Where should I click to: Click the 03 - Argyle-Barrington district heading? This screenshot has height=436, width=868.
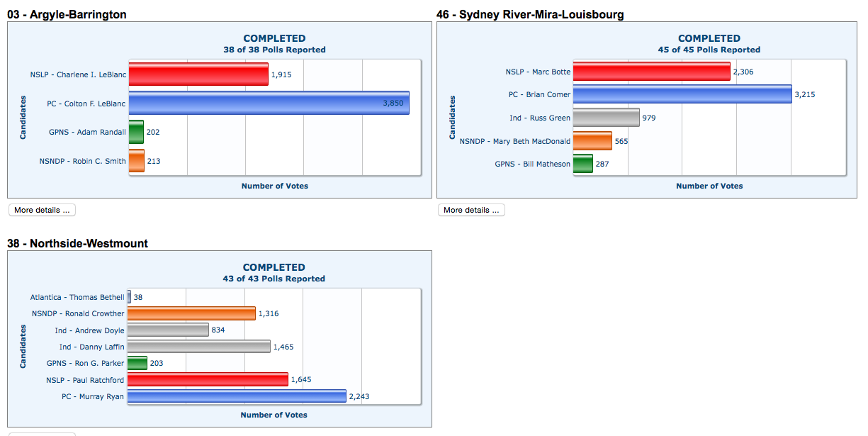[67, 14]
